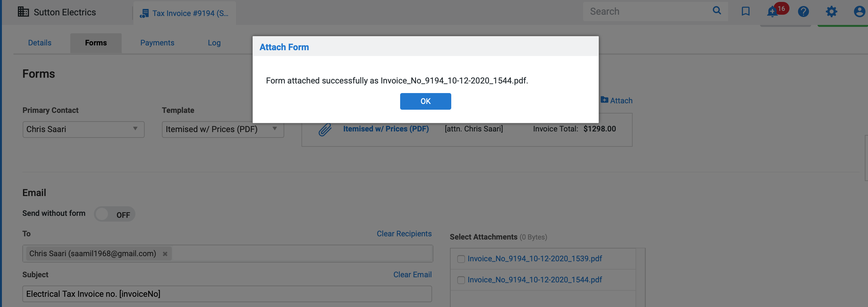Open the help question mark icon

[803, 12]
